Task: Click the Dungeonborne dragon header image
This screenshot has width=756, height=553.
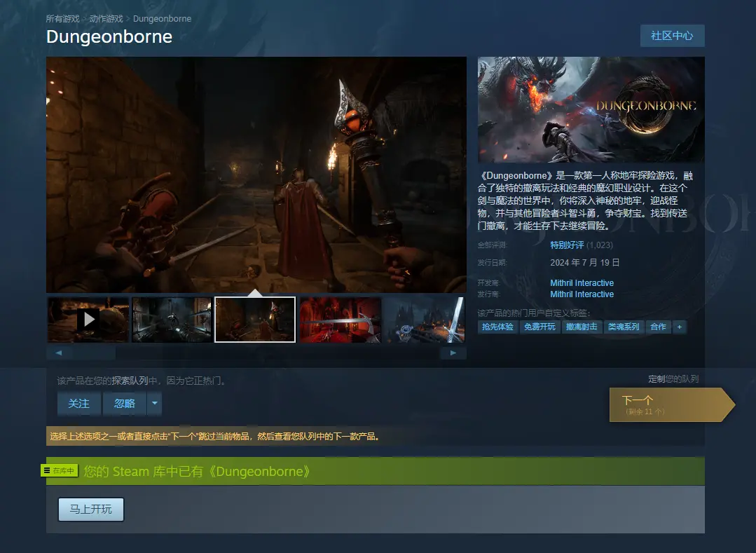Action: click(591, 109)
